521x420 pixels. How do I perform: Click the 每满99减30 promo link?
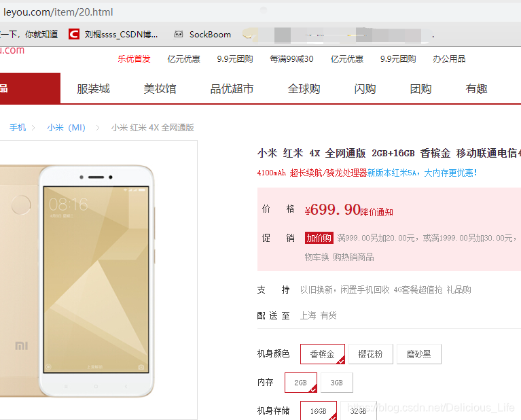point(291,59)
